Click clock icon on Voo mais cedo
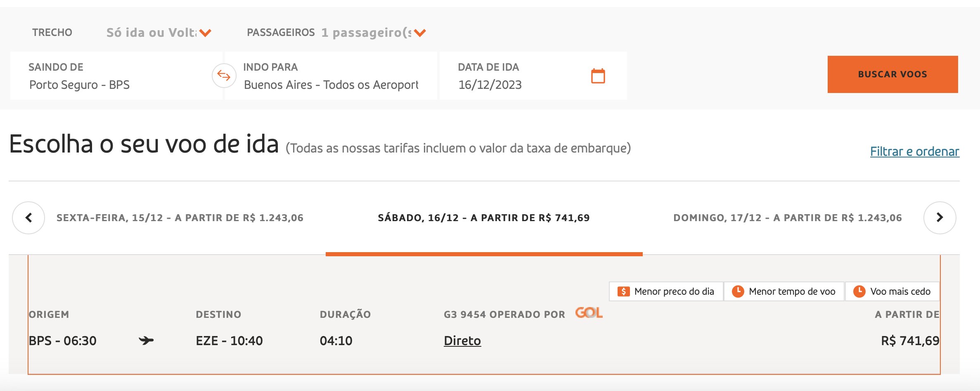The image size is (980, 391). pos(859,291)
